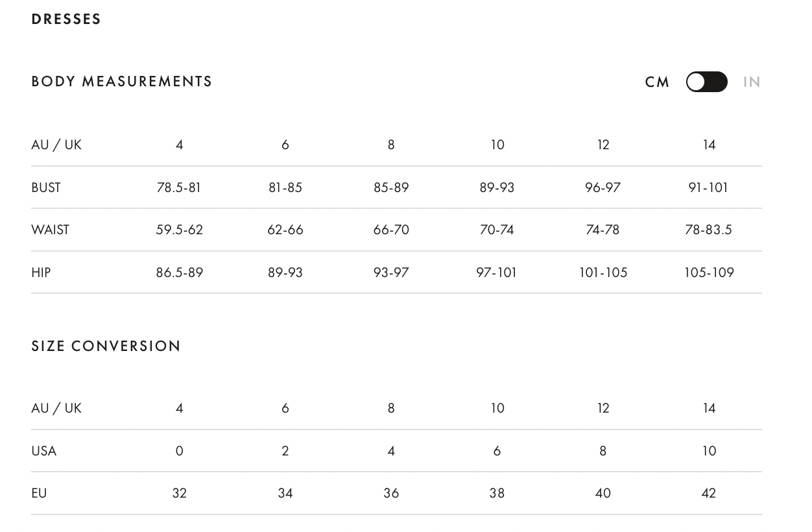Click hip measurement 97-101
The width and height of the screenshot is (812, 532).
coord(497,272)
